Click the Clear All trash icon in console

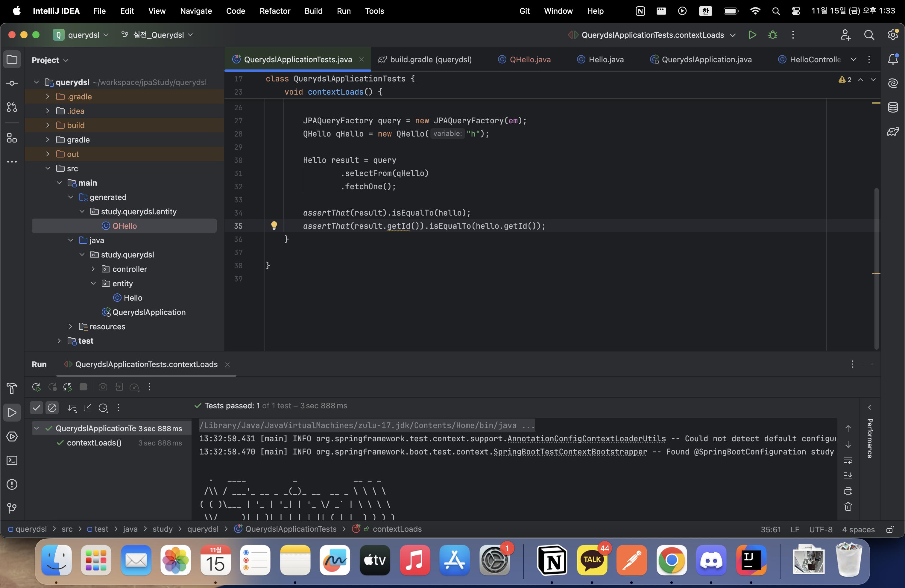pyautogui.click(x=848, y=507)
